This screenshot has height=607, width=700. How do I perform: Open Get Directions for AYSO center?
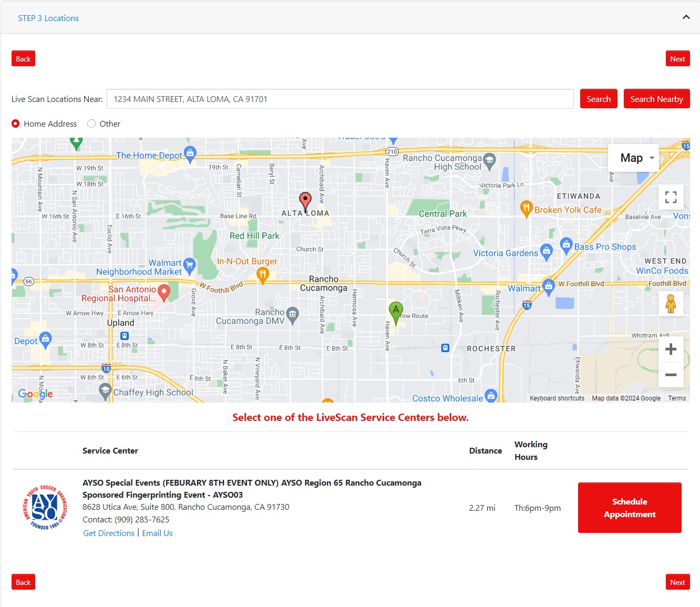(x=109, y=533)
